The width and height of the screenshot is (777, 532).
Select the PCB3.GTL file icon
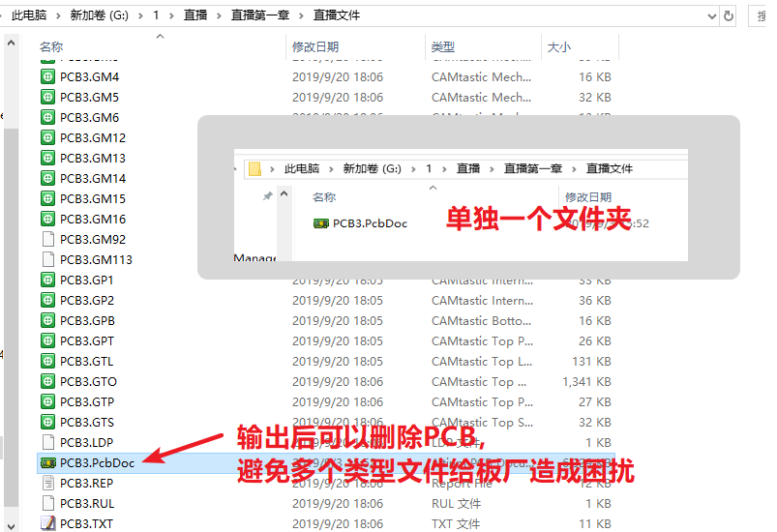tap(48, 361)
